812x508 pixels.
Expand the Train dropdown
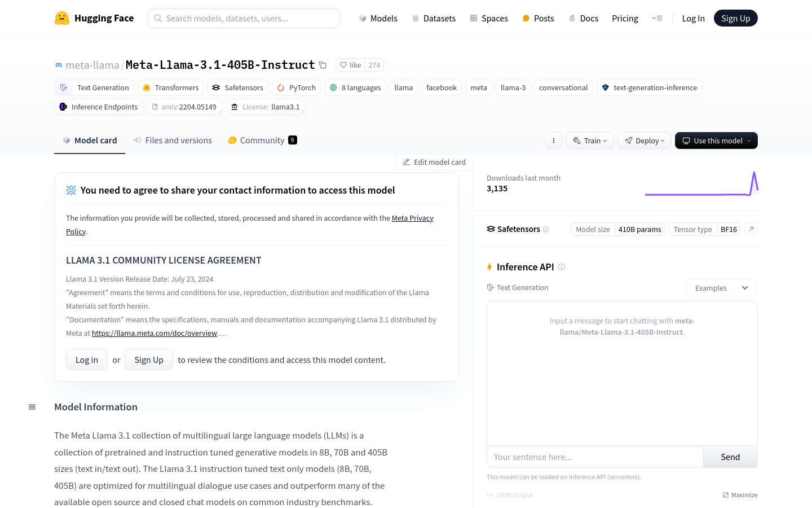pos(590,141)
